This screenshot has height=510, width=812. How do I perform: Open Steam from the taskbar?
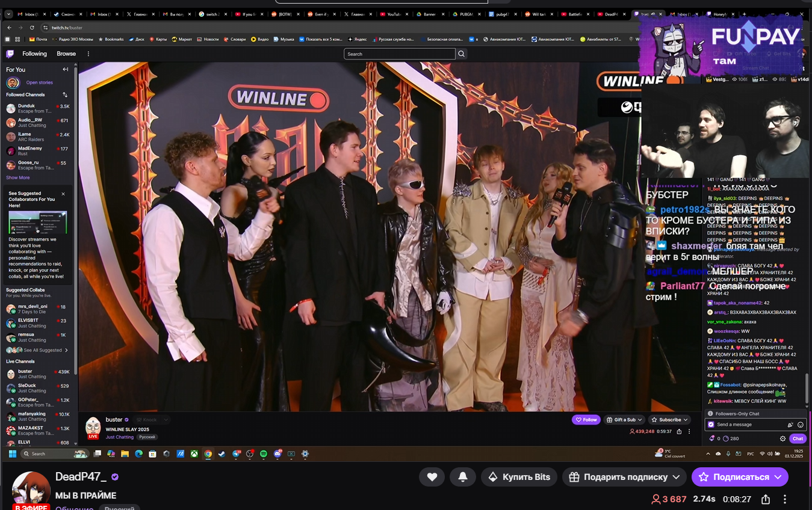(222, 454)
